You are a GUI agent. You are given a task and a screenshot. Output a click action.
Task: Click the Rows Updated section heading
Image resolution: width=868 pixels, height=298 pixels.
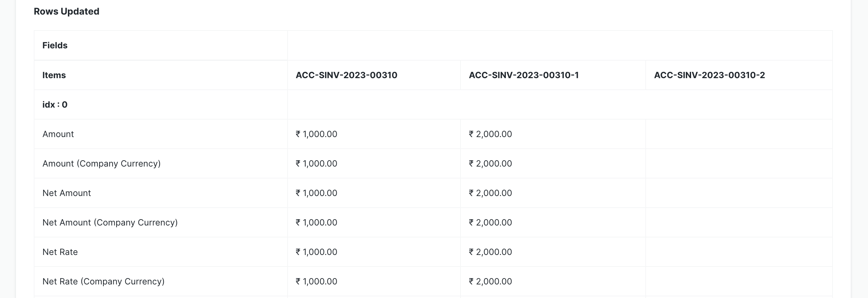click(x=66, y=12)
